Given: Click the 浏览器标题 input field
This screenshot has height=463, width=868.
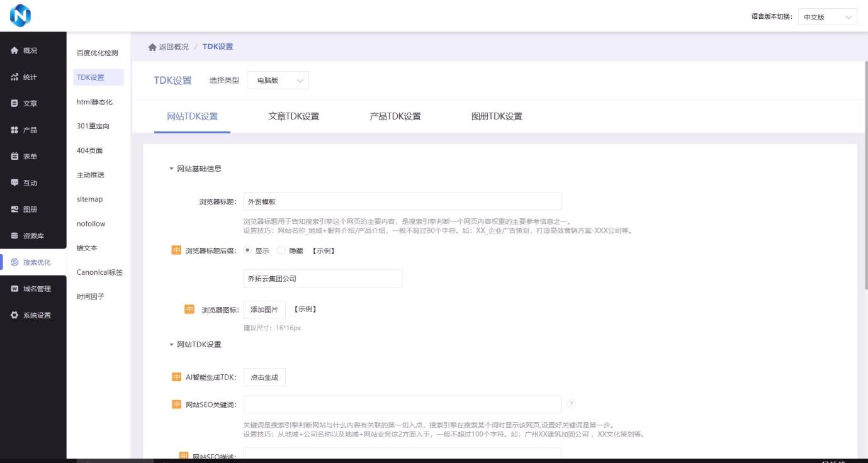Looking at the screenshot, I should 402,202.
